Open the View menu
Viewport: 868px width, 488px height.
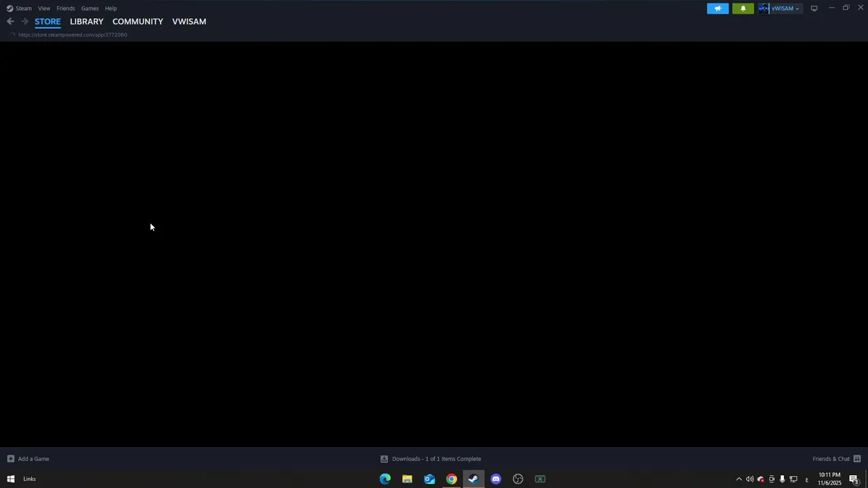tap(44, 8)
